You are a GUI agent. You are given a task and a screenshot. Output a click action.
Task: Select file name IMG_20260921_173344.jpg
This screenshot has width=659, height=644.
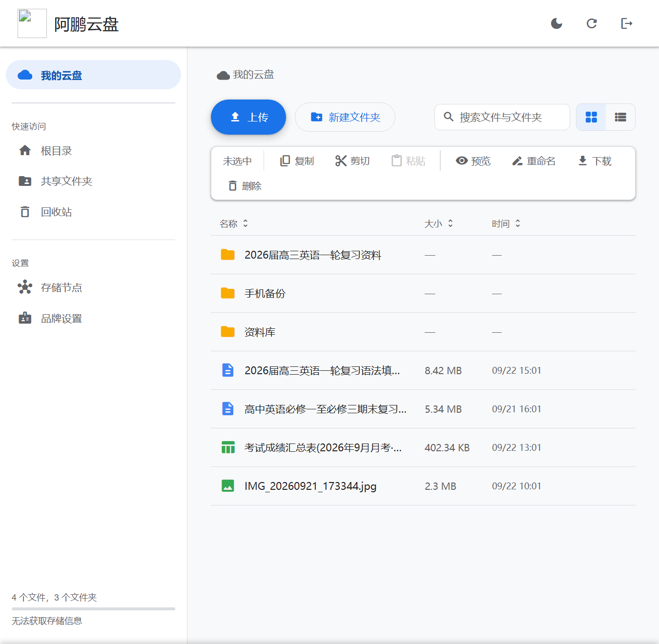point(310,486)
